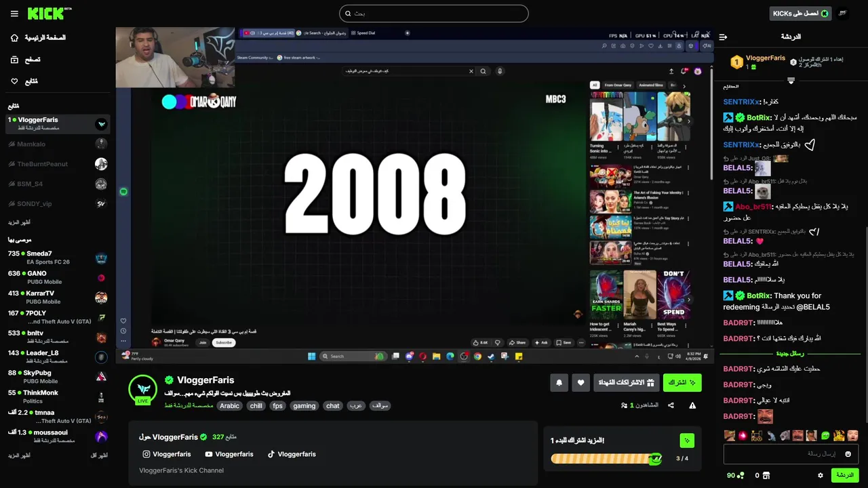Click the share stream icon
This screenshot has height=488, width=868.
pyautogui.click(x=671, y=405)
